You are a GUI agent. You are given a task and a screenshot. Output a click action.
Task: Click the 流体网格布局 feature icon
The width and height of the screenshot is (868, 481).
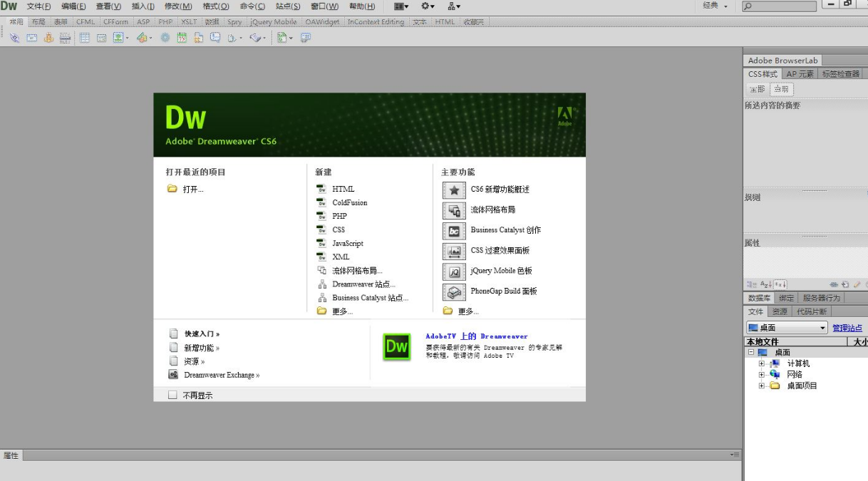pyautogui.click(x=454, y=210)
